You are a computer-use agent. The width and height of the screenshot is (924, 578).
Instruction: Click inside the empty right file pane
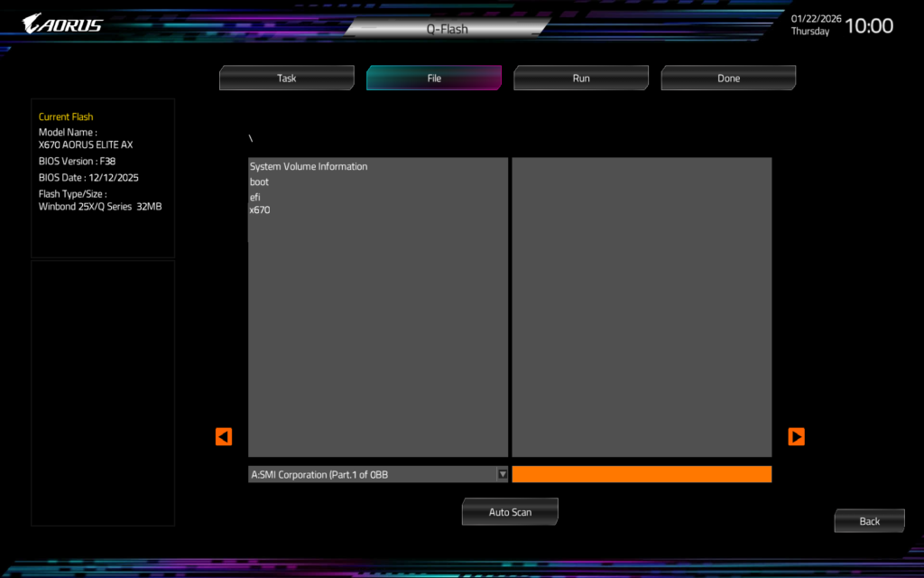pyautogui.click(x=642, y=307)
